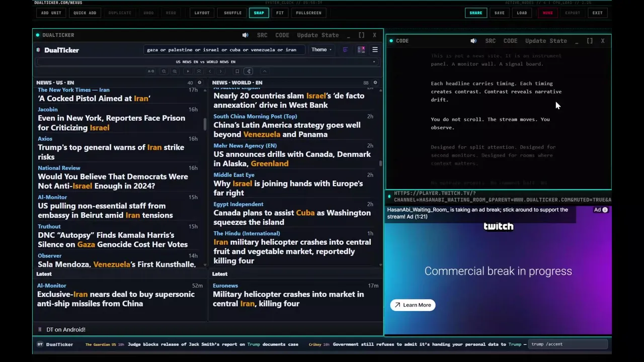This screenshot has width=644, height=362.
Task: Click the DT icon in bottom ticker bar
Action: coord(40,344)
